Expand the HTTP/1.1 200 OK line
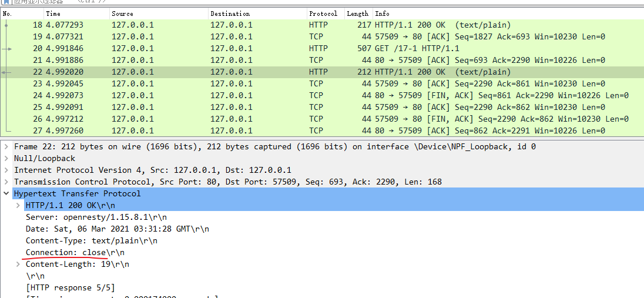The height and width of the screenshot is (298, 644). (x=18, y=206)
